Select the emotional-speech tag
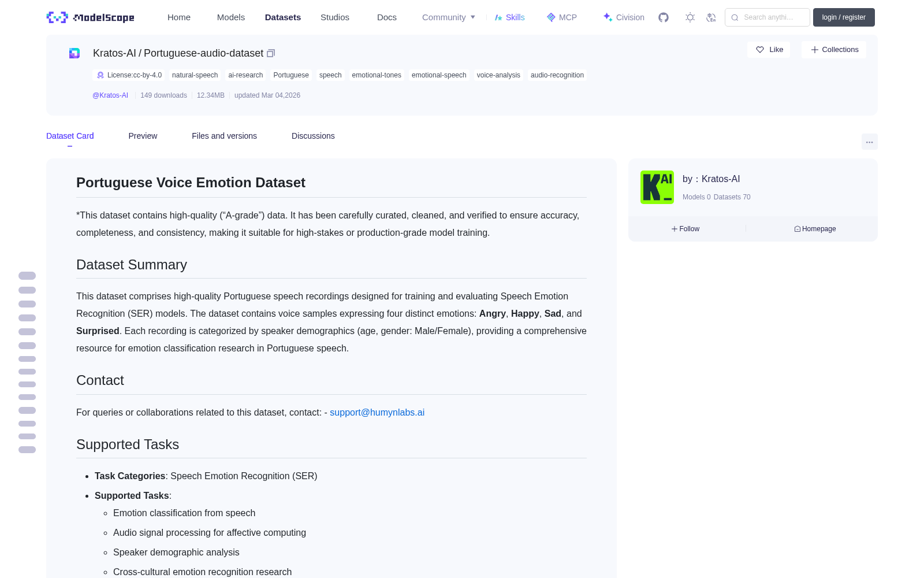Viewport: 924px width, 578px height. [439, 75]
